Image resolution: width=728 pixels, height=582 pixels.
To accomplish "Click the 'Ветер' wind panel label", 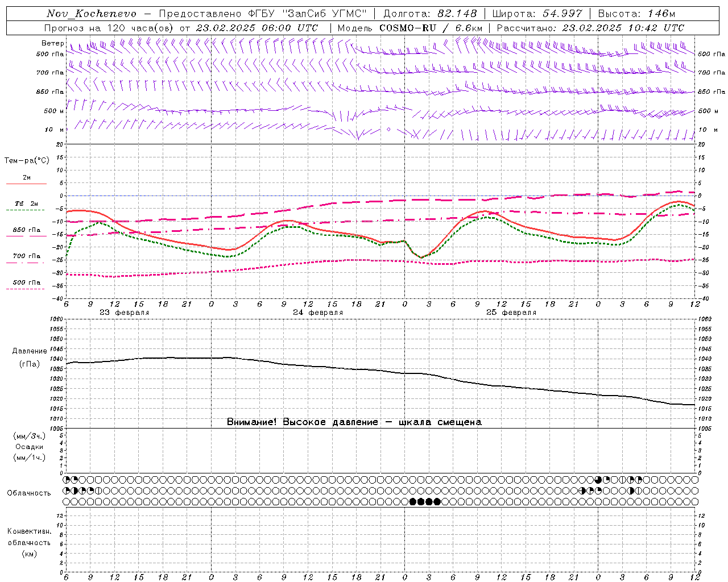I will click(x=52, y=43).
